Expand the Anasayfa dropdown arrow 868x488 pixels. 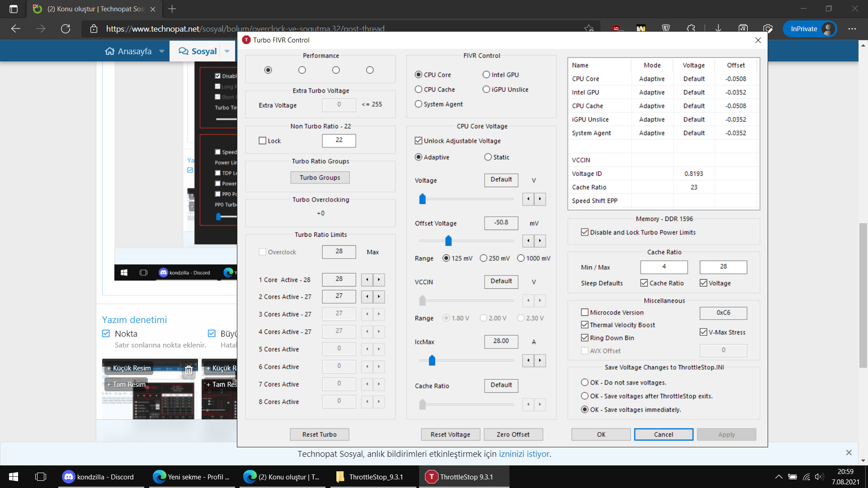click(161, 52)
